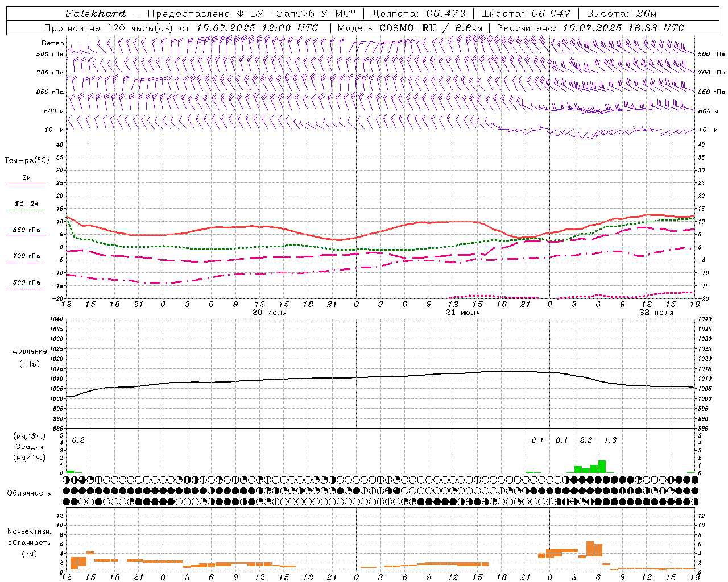Click the "Долгота: 66.473" longitude value

(x=419, y=14)
